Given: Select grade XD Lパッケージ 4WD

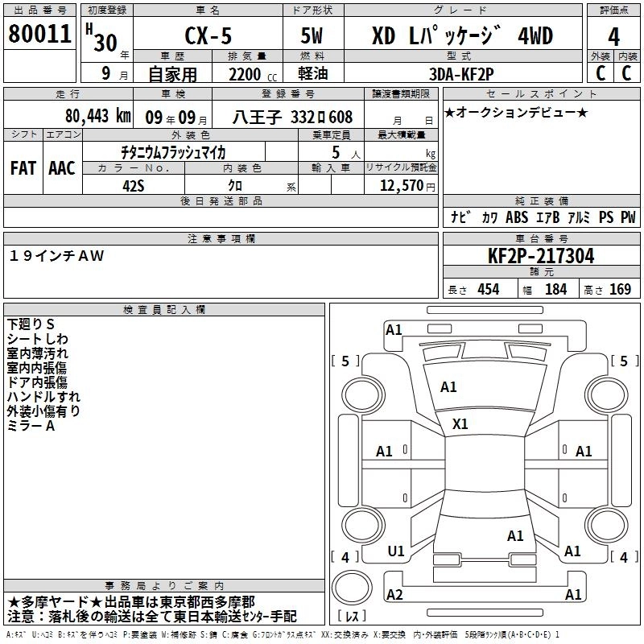Looking at the screenshot, I should pos(462,35).
